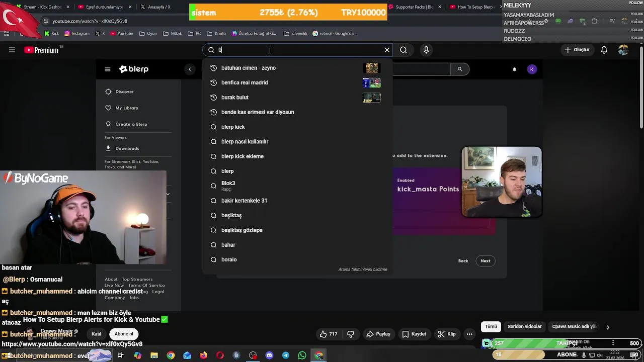Click the Kaydet save button
Image resolution: width=644 pixels, height=362 pixels.
coord(414,334)
